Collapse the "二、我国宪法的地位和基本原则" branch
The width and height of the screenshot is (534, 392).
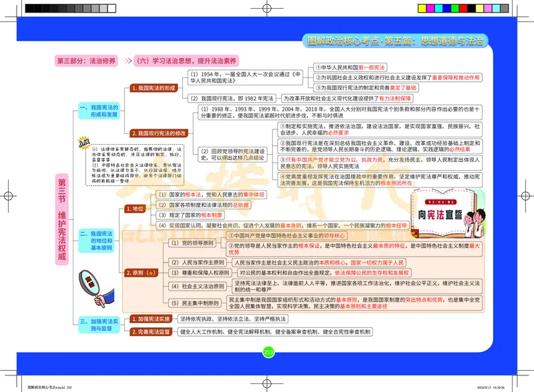[95, 241]
